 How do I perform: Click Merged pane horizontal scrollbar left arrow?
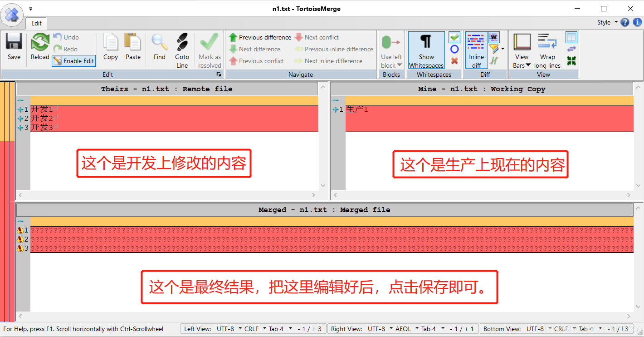coord(20,317)
